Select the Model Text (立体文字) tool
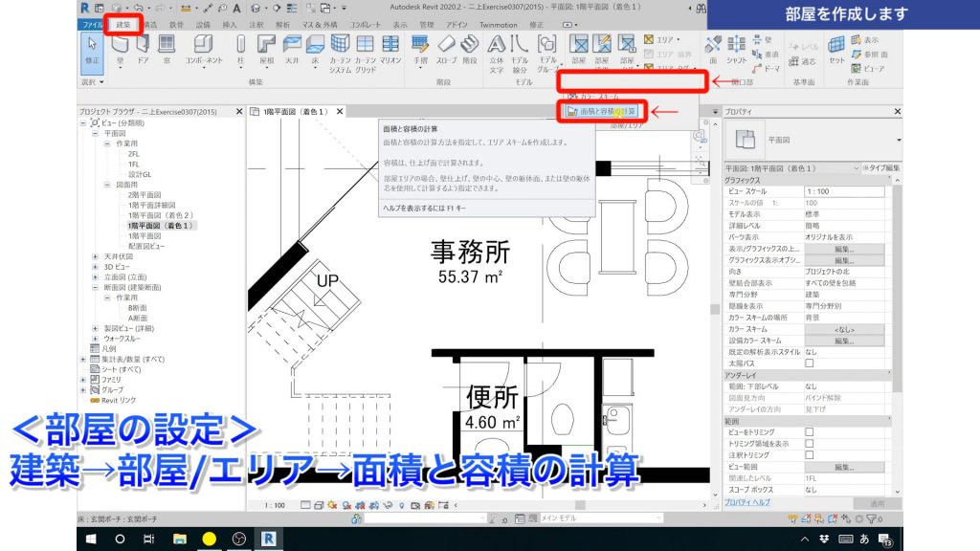Viewport: 980px width, 551px height. pos(496,46)
